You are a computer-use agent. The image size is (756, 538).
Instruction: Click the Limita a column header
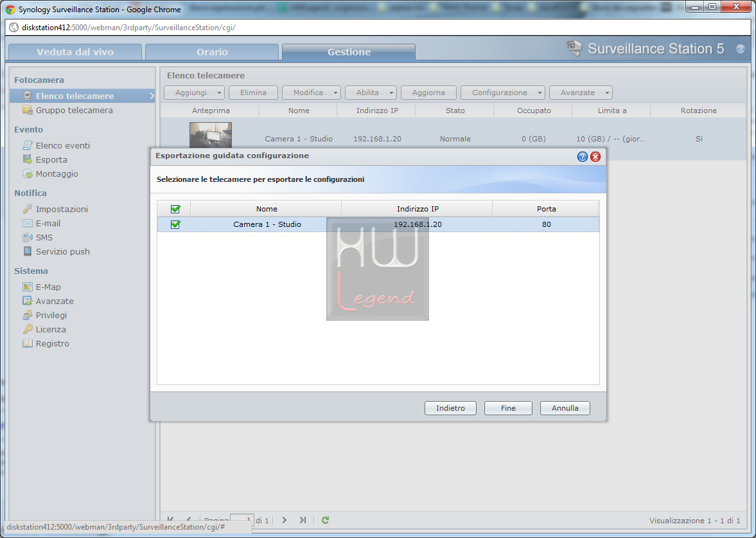612,111
